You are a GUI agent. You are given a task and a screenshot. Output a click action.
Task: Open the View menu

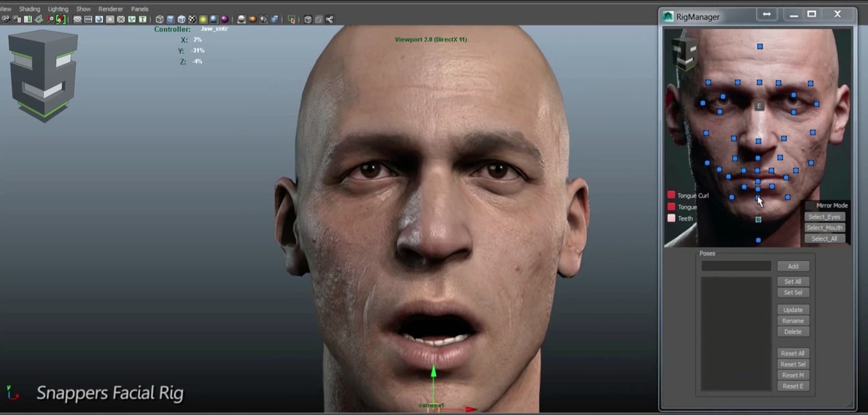tap(5, 9)
